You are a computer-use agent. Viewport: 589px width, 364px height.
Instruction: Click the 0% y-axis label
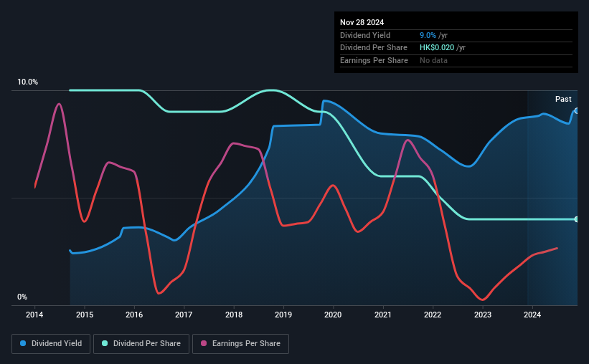click(x=22, y=297)
